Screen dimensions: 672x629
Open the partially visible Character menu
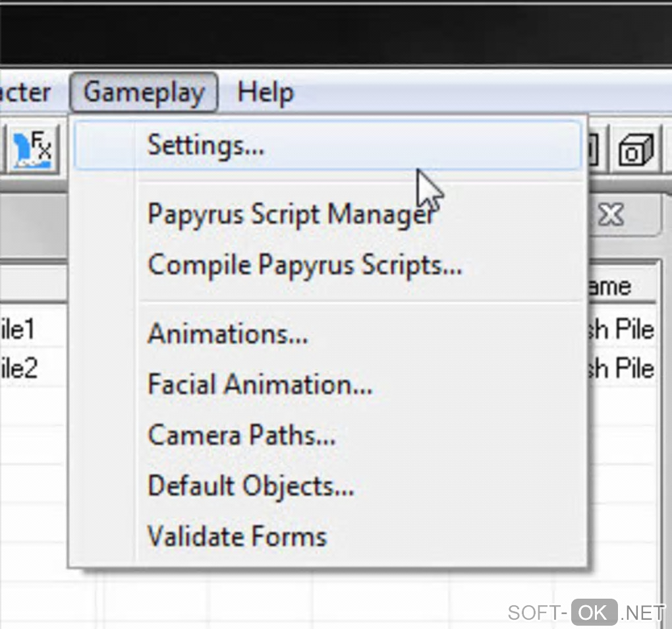coord(25,92)
